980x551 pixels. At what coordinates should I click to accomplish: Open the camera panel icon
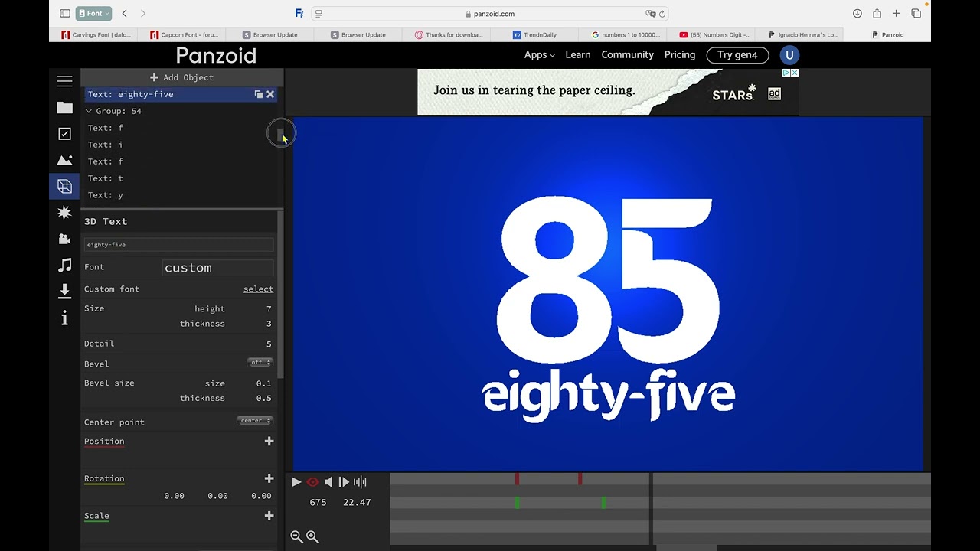(64, 239)
